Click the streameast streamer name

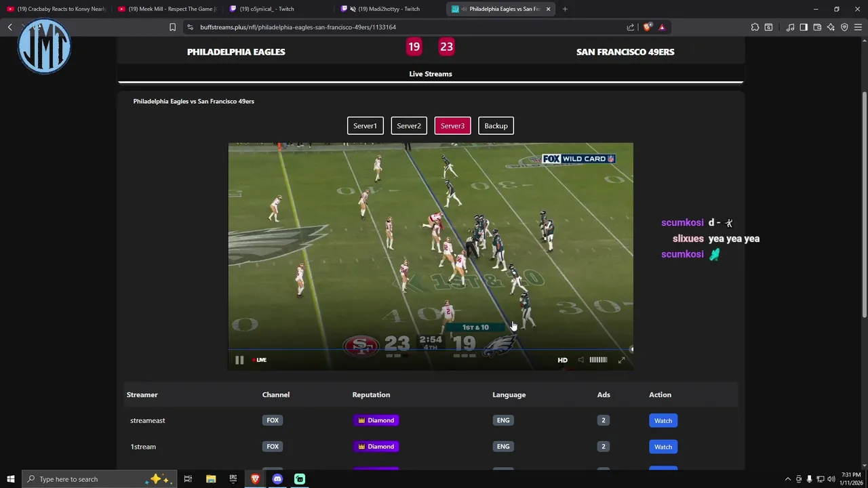(x=148, y=421)
